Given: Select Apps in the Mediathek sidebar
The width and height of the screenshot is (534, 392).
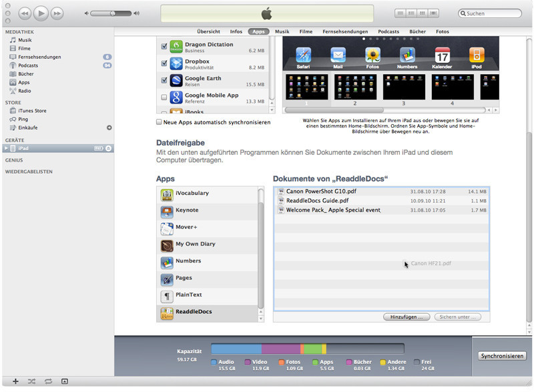Looking at the screenshot, I should point(58,82).
